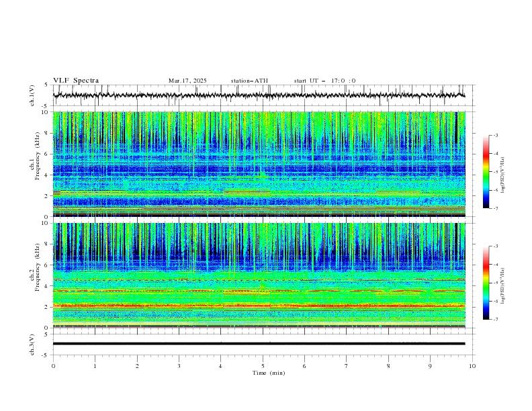This screenshot has width=532, height=411.
Task: Click the ch.2 panel color scale bar
Action: pyautogui.click(x=486, y=283)
